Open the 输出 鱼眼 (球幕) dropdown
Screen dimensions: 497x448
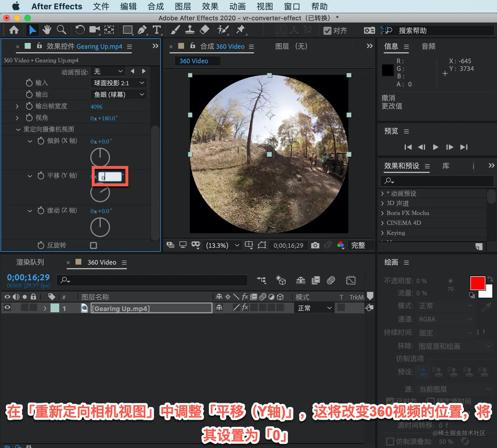118,95
